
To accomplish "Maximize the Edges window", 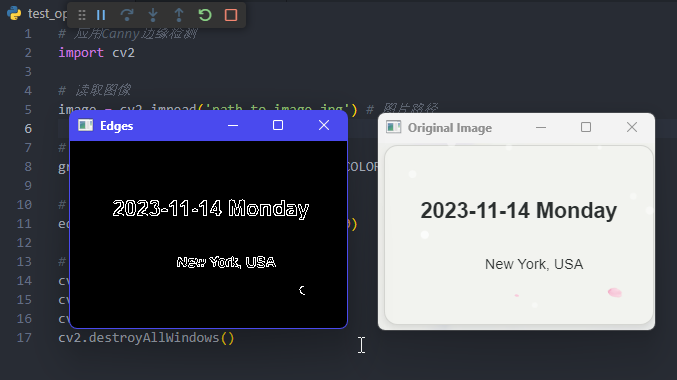I will tap(278, 125).
